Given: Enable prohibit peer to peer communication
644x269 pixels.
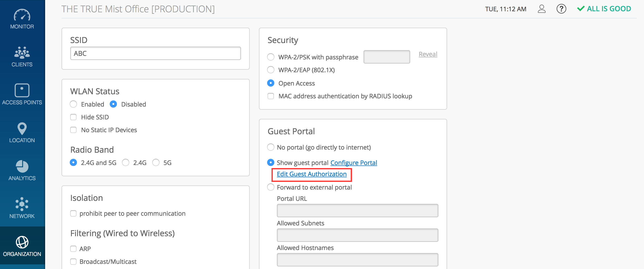Looking at the screenshot, I should [x=74, y=213].
